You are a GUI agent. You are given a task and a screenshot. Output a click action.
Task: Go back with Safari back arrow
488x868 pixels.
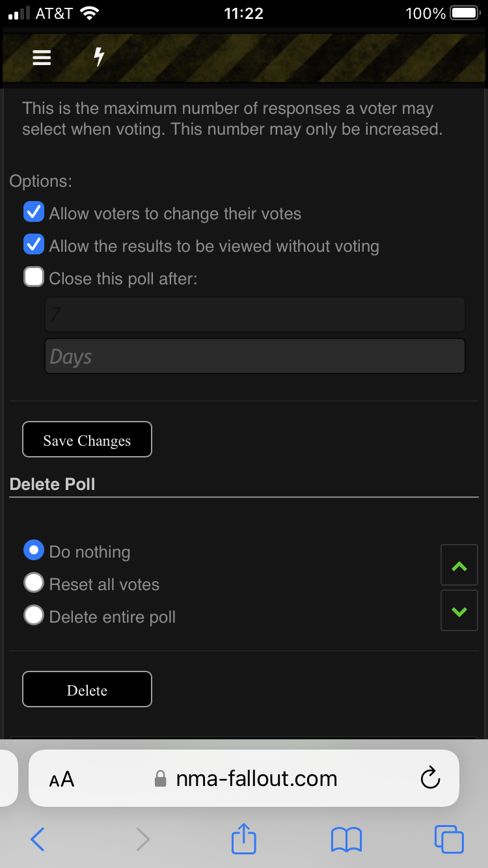coord(38,839)
